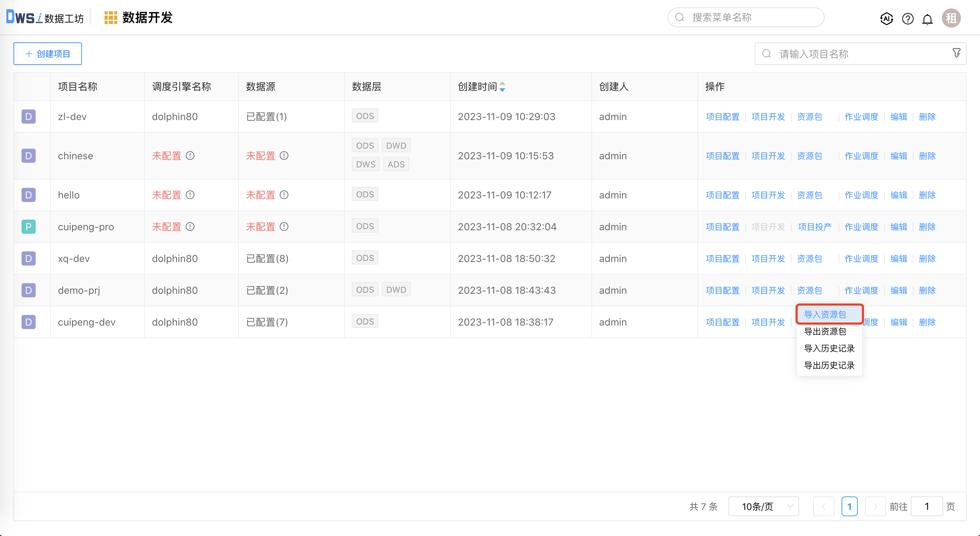The image size is (980, 536).
Task: Click the green P badge of cuipeng-pro
Action: (x=29, y=227)
